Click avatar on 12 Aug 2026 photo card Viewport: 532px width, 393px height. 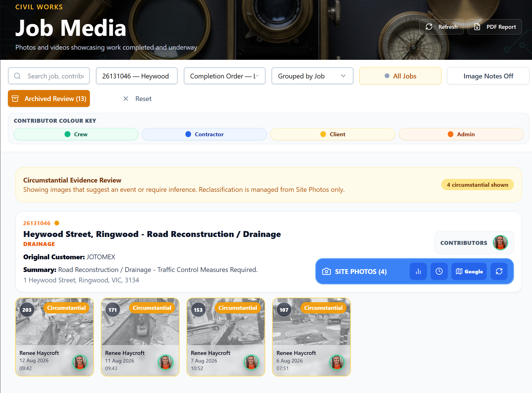(x=80, y=362)
